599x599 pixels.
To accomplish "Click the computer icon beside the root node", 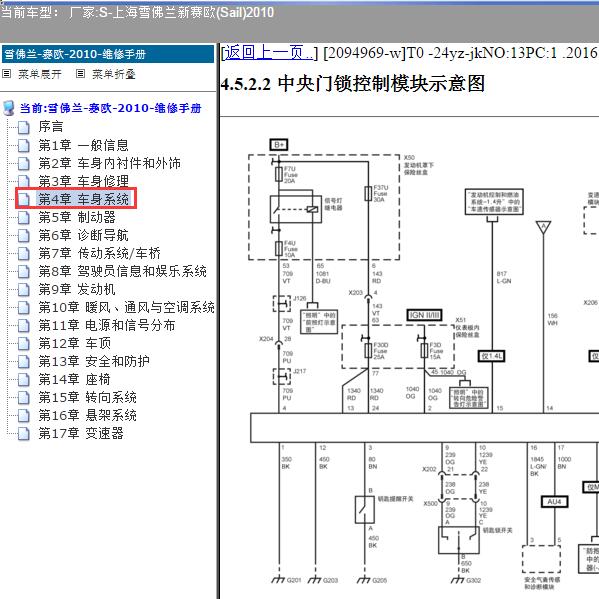I will (x=8, y=108).
